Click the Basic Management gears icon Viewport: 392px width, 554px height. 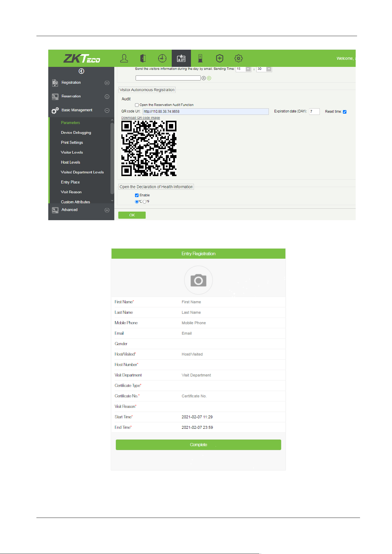coord(55,110)
